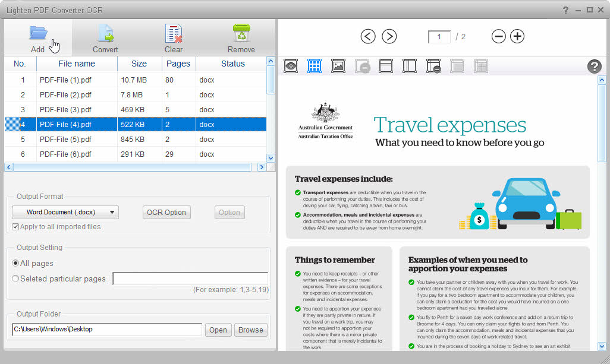Toggle Apply to all imported files checkbox
This screenshot has height=364, width=610.
click(x=15, y=227)
